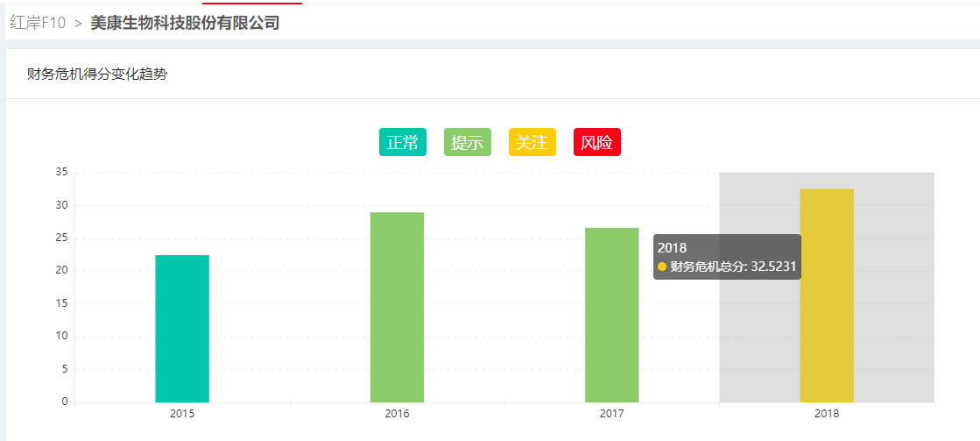Select the 财务危机得分变化趋势 heading
The height and width of the screenshot is (441, 980).
[97, 75]
